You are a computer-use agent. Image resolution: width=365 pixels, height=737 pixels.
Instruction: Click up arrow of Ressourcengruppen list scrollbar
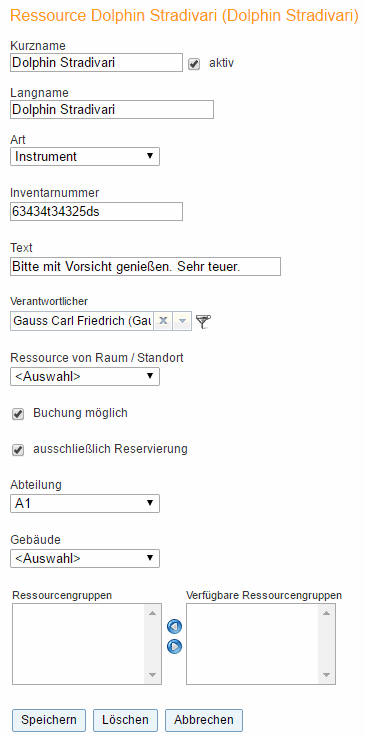point(152,612)
